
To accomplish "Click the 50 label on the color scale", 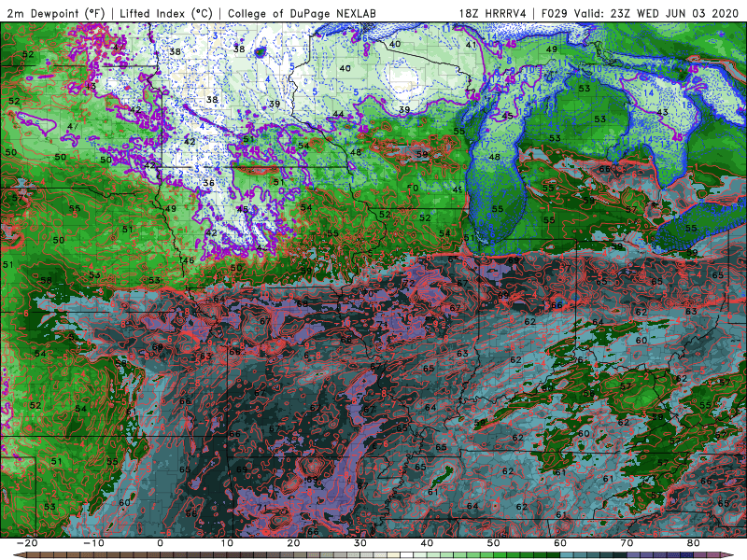I will point(494,543).
